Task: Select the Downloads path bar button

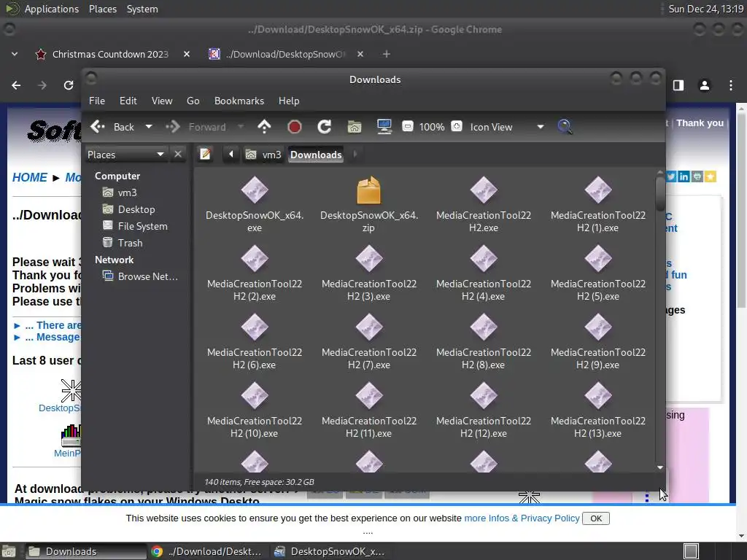Action: pos(316,155)
